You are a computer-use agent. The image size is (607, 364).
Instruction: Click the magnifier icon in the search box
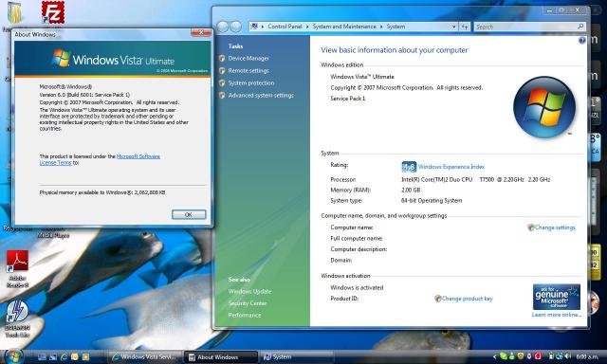[x=580, y=27]
